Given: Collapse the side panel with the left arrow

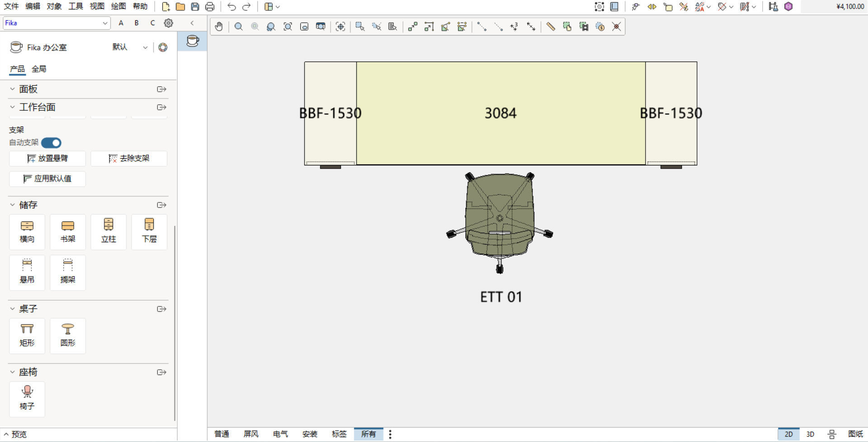Looking at the screenshot, I should pos(192,23).
